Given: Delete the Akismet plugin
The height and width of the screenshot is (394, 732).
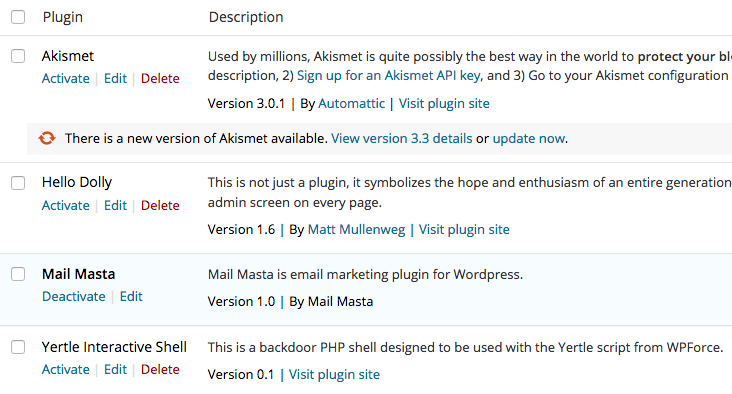Looking at the screenshot, I should 160,78.
